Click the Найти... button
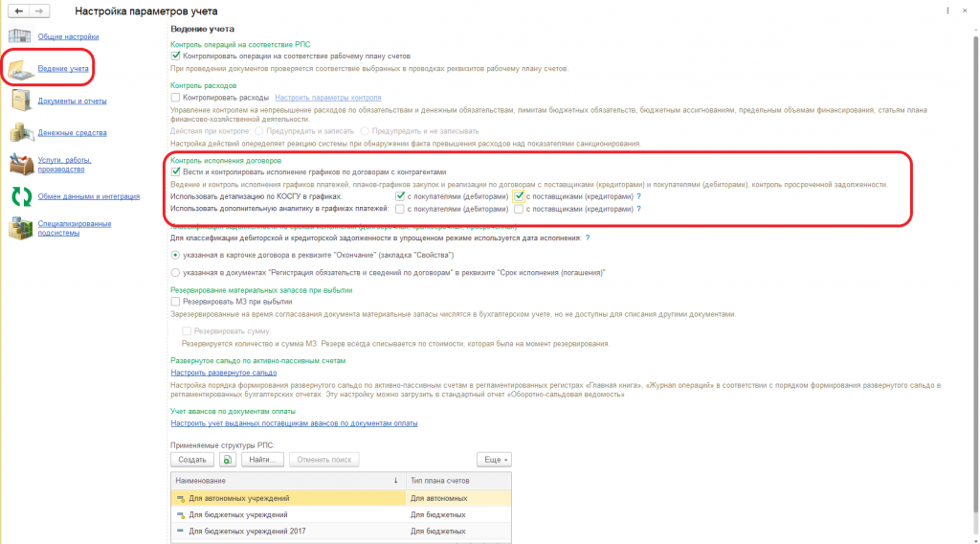Image resolution: width=980 pixels, height=544 pixels. pyautogui.click(x=262, y=460)
